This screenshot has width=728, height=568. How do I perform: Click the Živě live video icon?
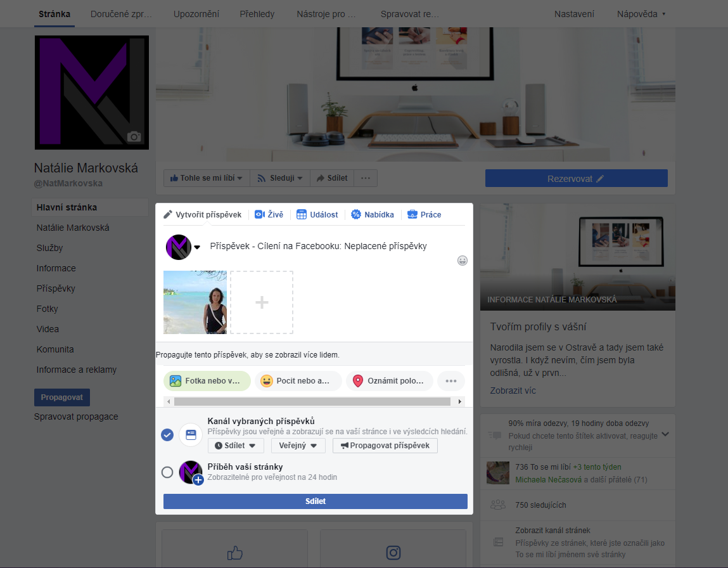(x=260, y=214)
